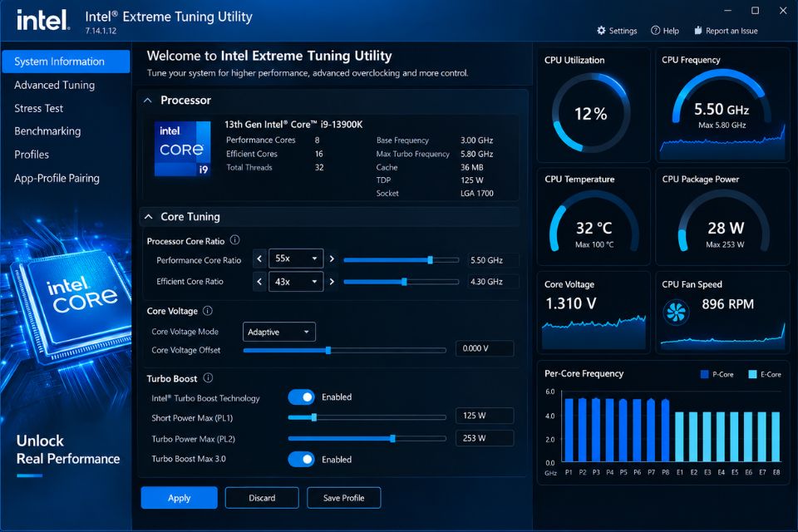The height and width of the screenshot is (532, 798).
Task: Click Report an Issue link text
Action: [731, 31]
